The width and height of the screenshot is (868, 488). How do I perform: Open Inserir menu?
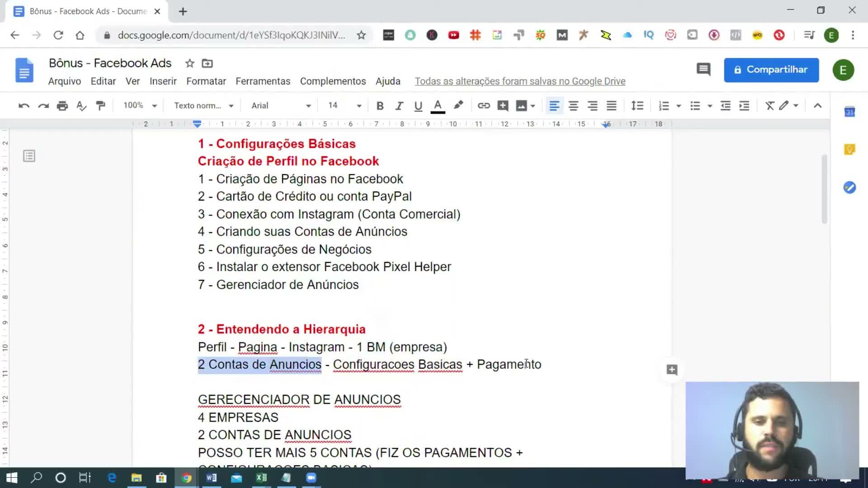pyautogui.click(x=163, y=81)
